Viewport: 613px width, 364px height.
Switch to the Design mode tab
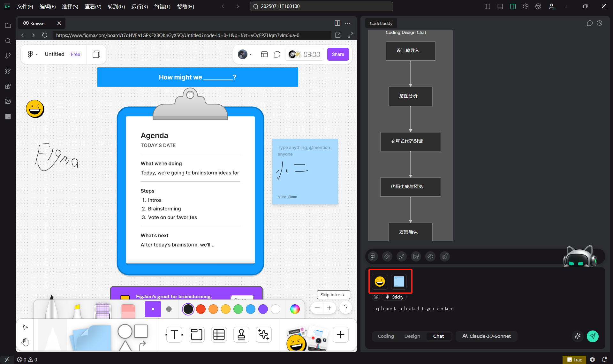(412, 336)
